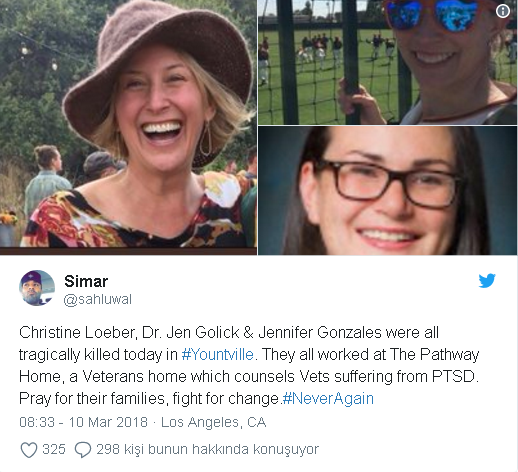Image resolution: width=518 pixels, height=472 pixels.
Task: Open the @sahluwal handle link
Action: (x=97, y=299)
